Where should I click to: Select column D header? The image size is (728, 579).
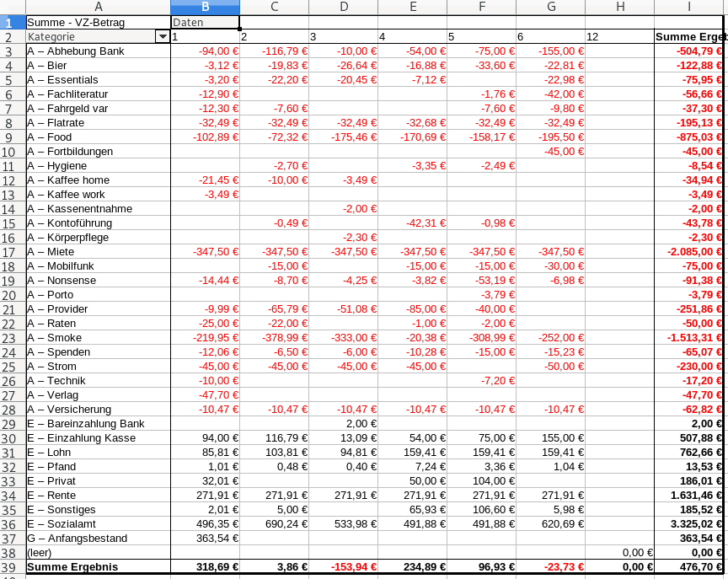point(343,8)
